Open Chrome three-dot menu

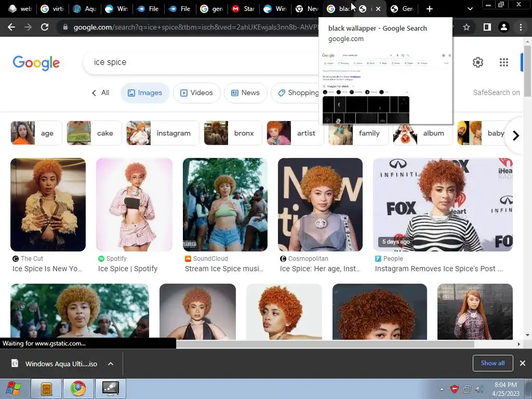[521, 27]
